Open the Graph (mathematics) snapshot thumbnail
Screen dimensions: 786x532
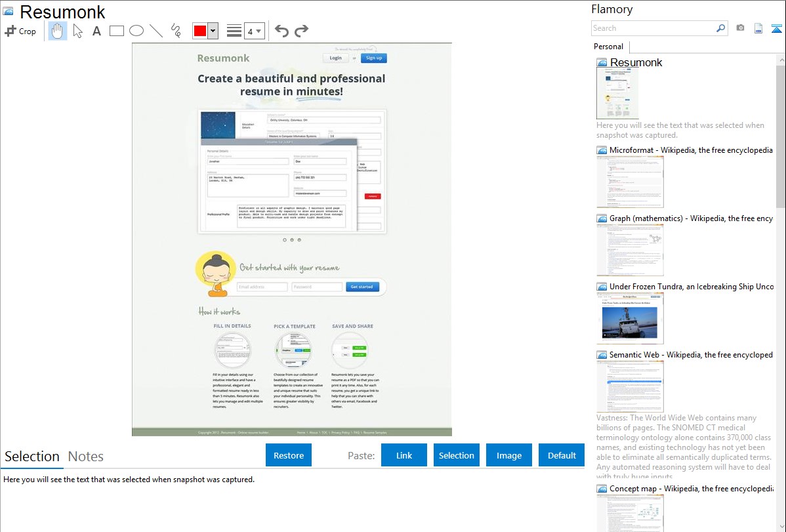tap(630, 250)
